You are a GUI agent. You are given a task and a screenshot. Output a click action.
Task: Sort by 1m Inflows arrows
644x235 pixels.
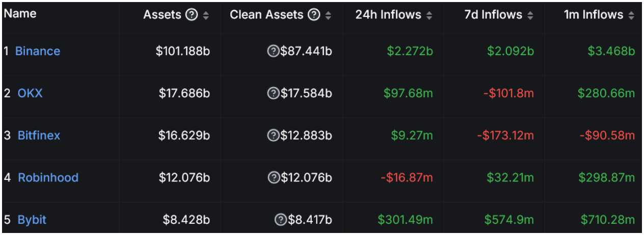(631, 15)
